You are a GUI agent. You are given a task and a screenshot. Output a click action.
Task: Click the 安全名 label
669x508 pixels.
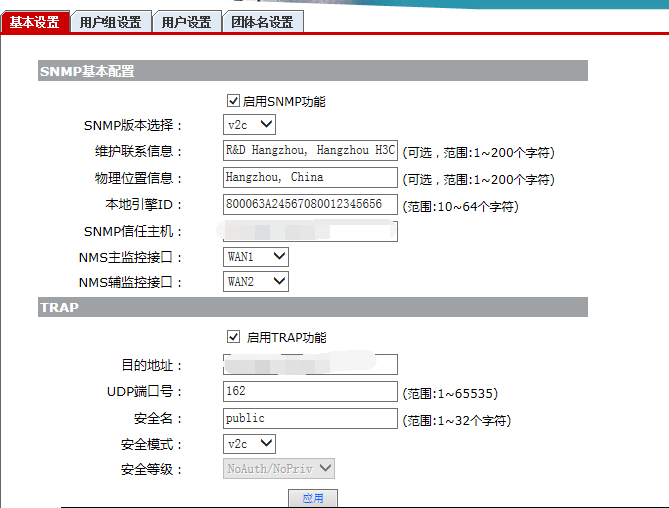click(x=158, y=419)
